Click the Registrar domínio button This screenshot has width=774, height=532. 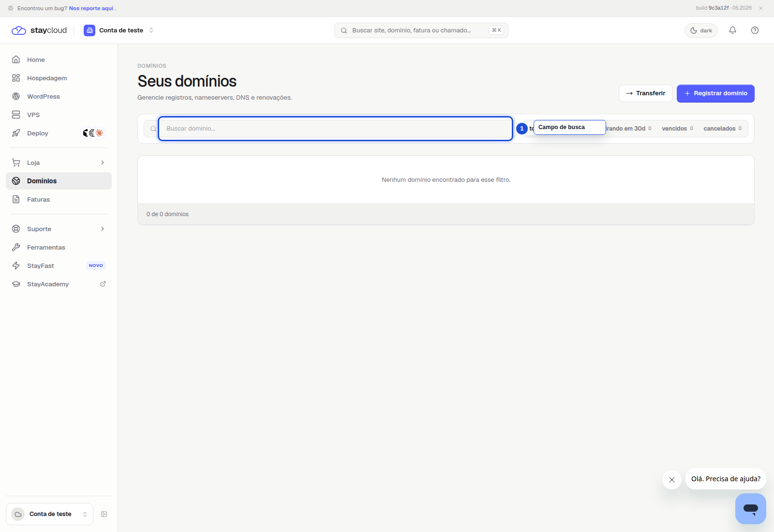tap(715, 93)
